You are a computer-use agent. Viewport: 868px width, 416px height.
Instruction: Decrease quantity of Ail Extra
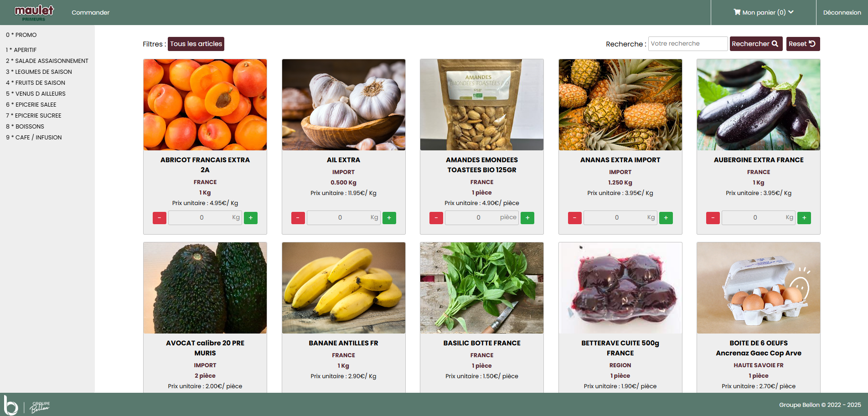click(298, 218)
